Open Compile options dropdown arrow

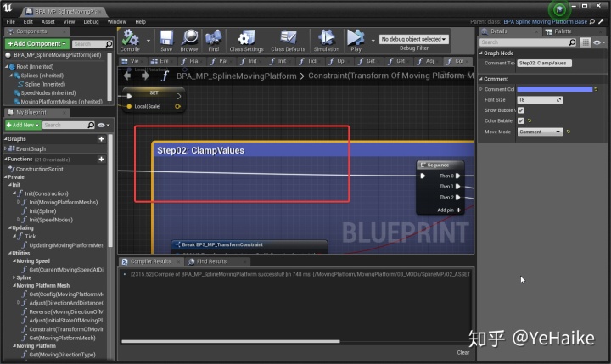148,40
